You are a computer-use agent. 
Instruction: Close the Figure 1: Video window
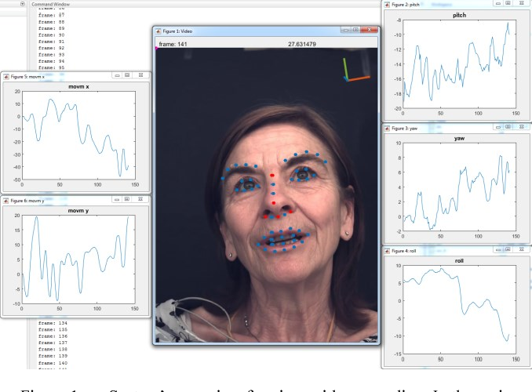click(x=369, y=30)
